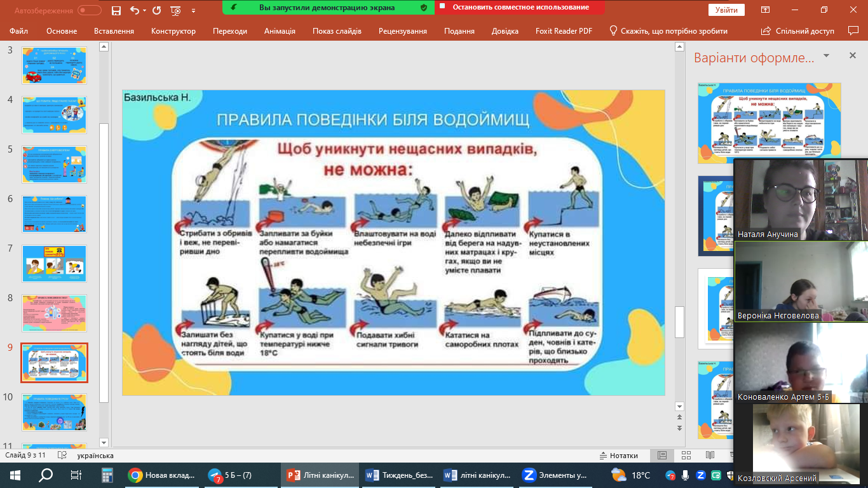Undo the last action
Screen dimensions: 868x488
coord(133,10)
